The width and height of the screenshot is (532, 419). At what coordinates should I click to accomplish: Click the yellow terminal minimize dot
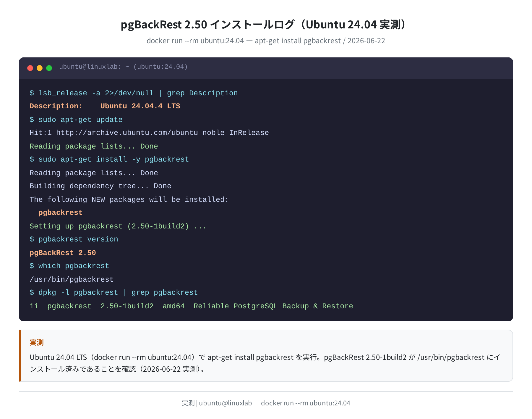(40, 68)
